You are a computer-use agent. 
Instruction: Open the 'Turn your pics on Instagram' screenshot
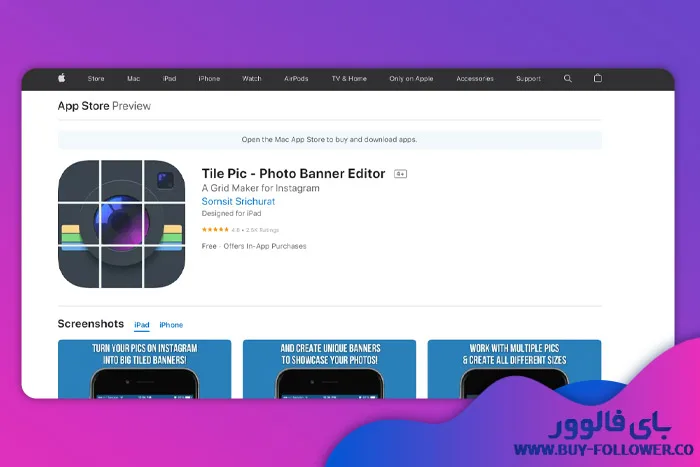(145, 369)
